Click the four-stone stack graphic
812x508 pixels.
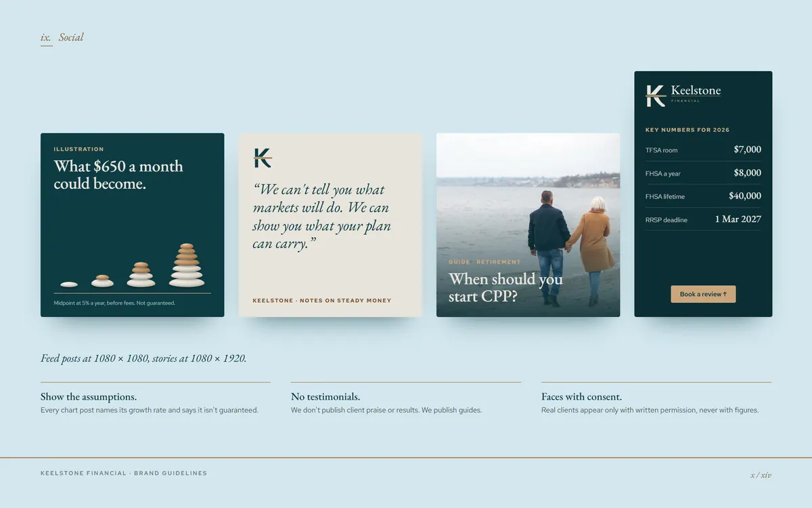pyautogui.click(x=141, y=274)
